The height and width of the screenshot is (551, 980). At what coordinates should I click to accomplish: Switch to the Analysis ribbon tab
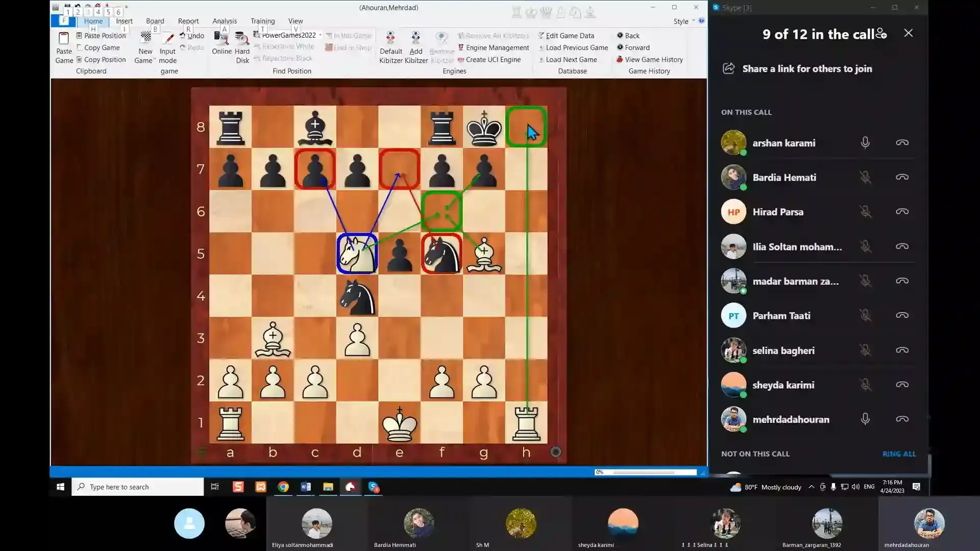pos(225,21)
